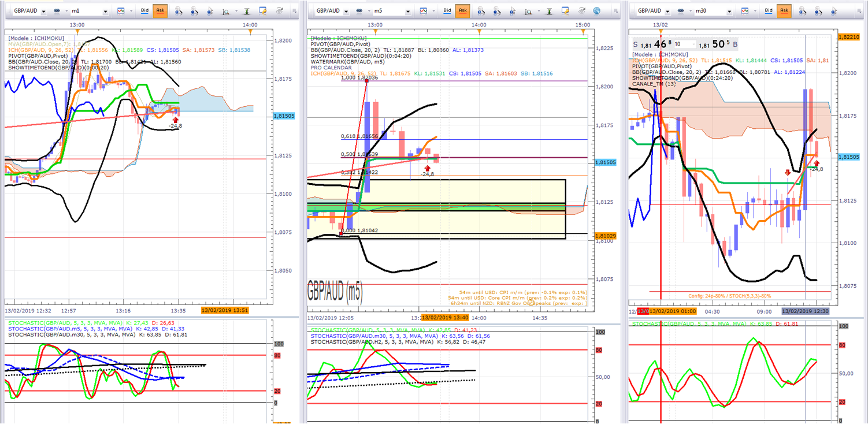This screenshot has width=868, height=424.
Task: Click the 13/02/2019 13:51 date label
Action: 225,310
